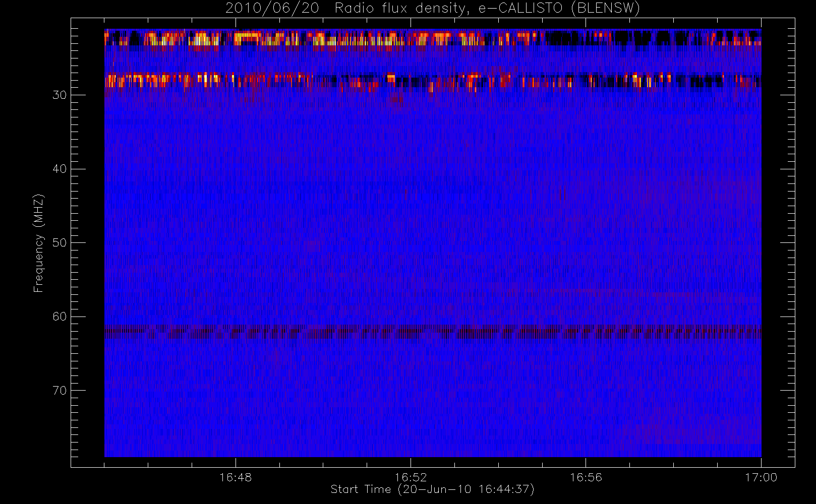816x504 pixels.
Task: Click the plot title "2010/06/20 Radio flux density, e-CALLISTO (BLENSW)"
Action: tap(433, 8)
